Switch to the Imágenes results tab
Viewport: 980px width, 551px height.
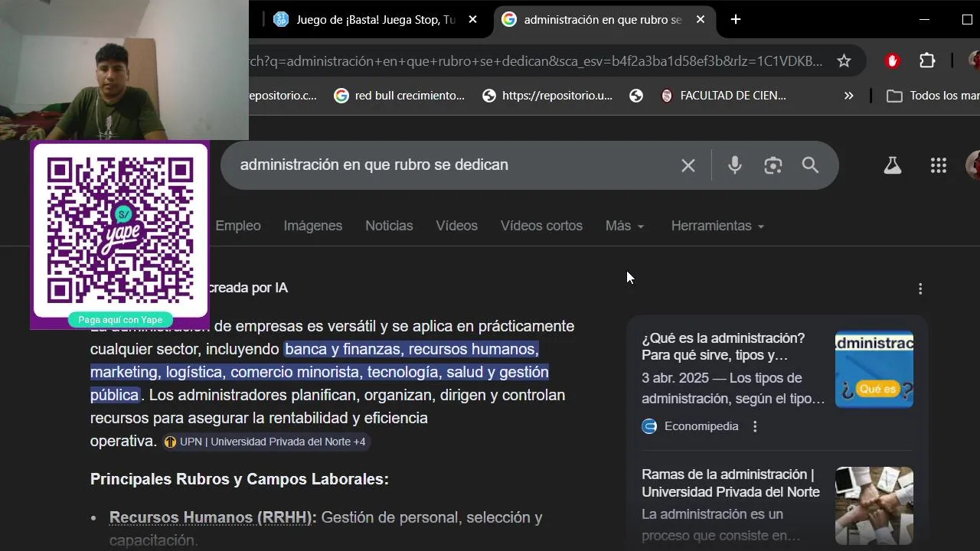313,226
